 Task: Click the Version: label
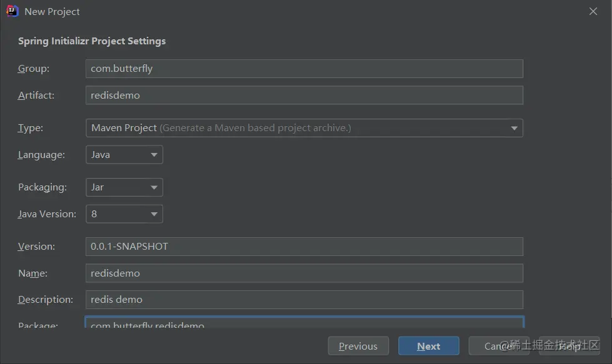tap(36, 247)
